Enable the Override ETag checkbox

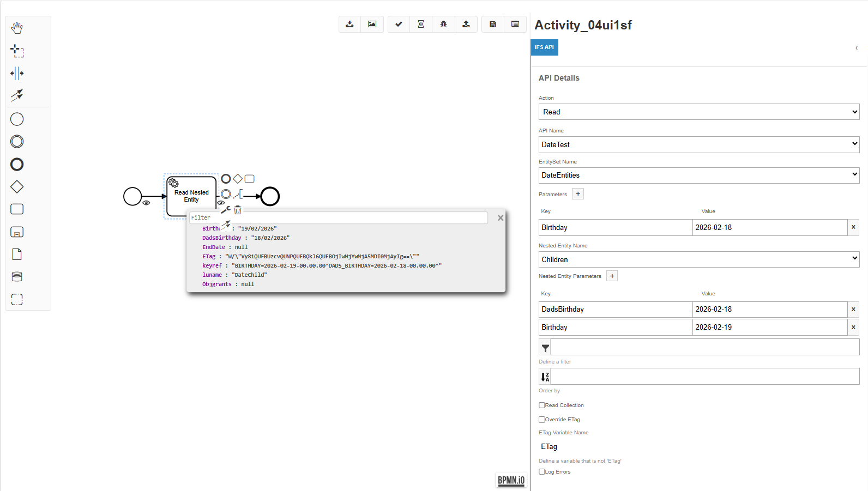tap(542, 419)
